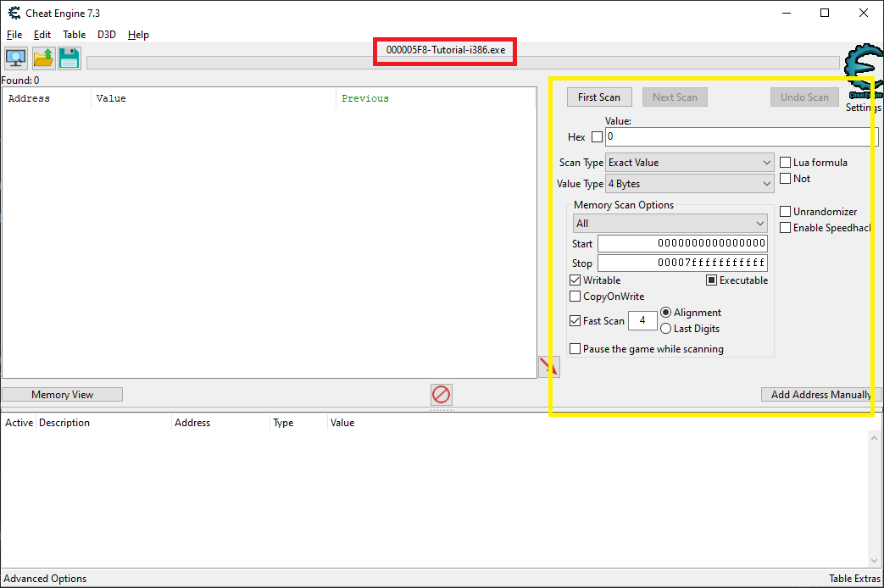Open Memory View
Screen dimensions: 884x588
(x=62, y=395)
